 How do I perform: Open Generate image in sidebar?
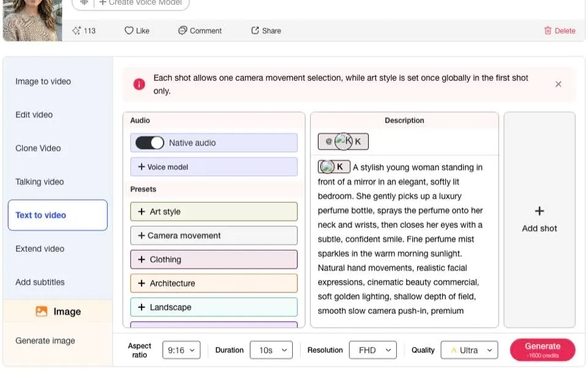pyautogui.click(x=45, y=340)
